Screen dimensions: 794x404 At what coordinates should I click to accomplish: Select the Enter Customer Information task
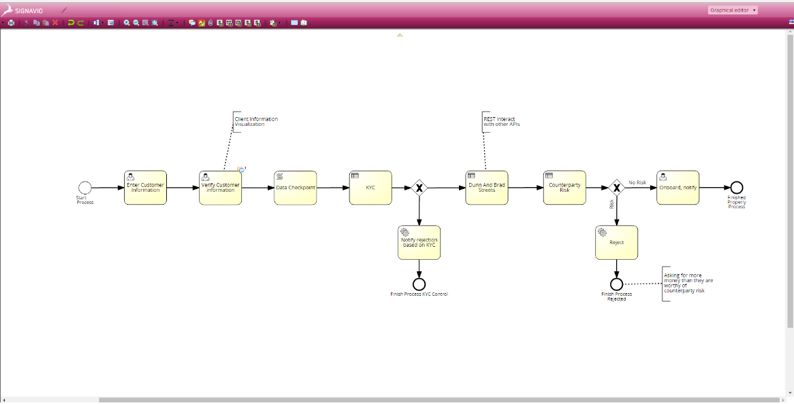pyautogui.click(x=145, y=188)
